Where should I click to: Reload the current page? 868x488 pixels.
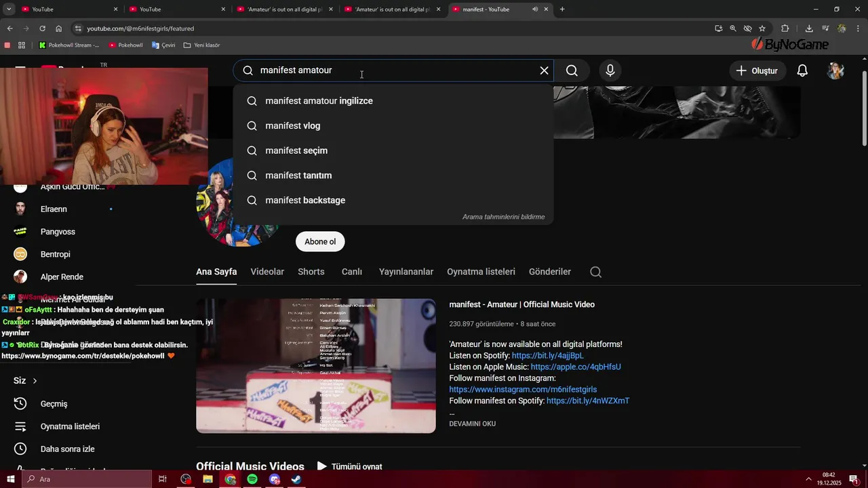[x=42, y=28]
